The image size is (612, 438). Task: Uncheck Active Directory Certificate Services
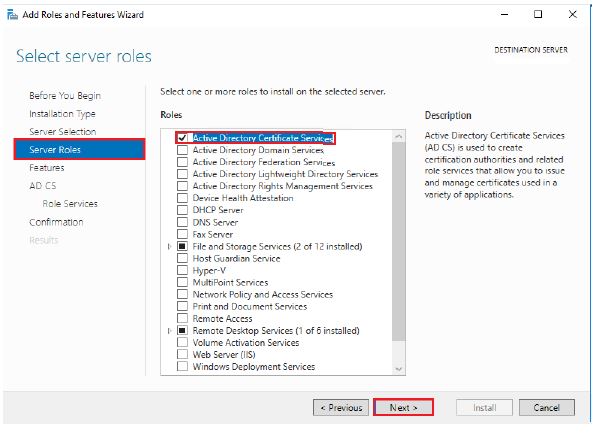pyautogui.click(x=182, y=138)
